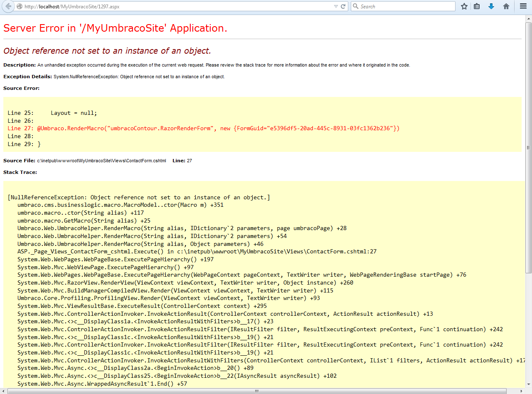Viewport: 532px width, 394px height.
Task: Click 'WrappedAsyncResult`1.End() +57' trace line
Action: click(102, 384)
